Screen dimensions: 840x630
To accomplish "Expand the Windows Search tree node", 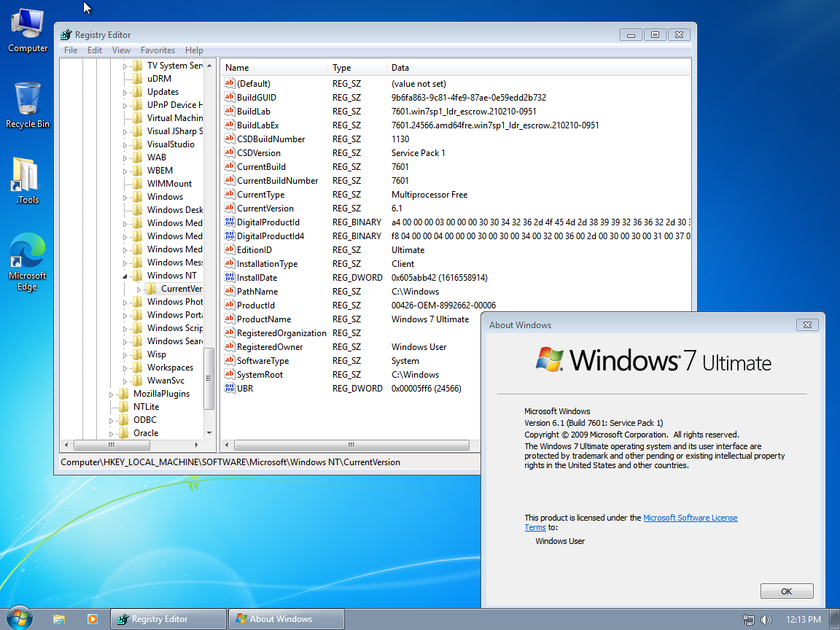I will click(125, 342).
